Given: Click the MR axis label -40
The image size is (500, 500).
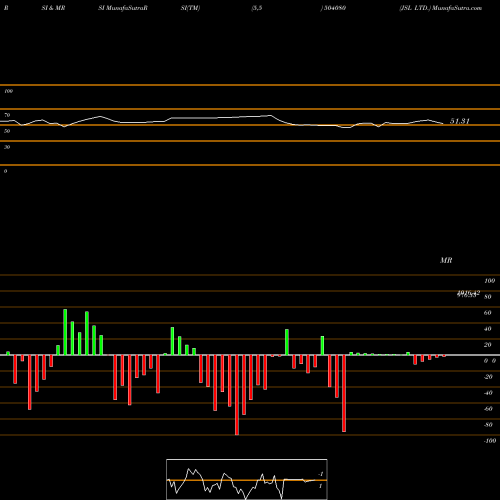Looking at the screenshot, I should click(x=488, y=393).
